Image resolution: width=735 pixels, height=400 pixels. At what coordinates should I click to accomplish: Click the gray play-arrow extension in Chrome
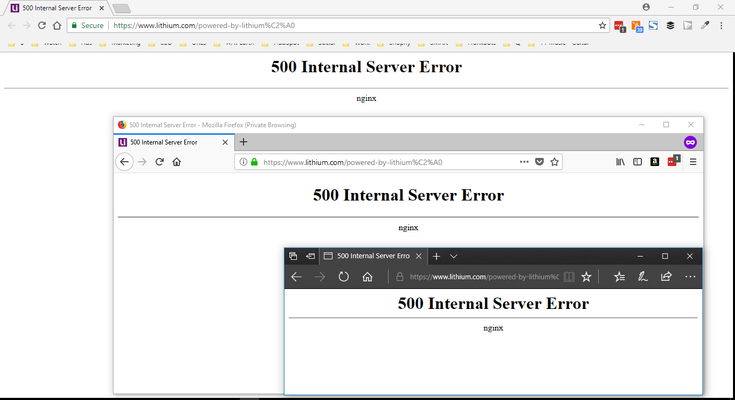[x=688, y=26]
